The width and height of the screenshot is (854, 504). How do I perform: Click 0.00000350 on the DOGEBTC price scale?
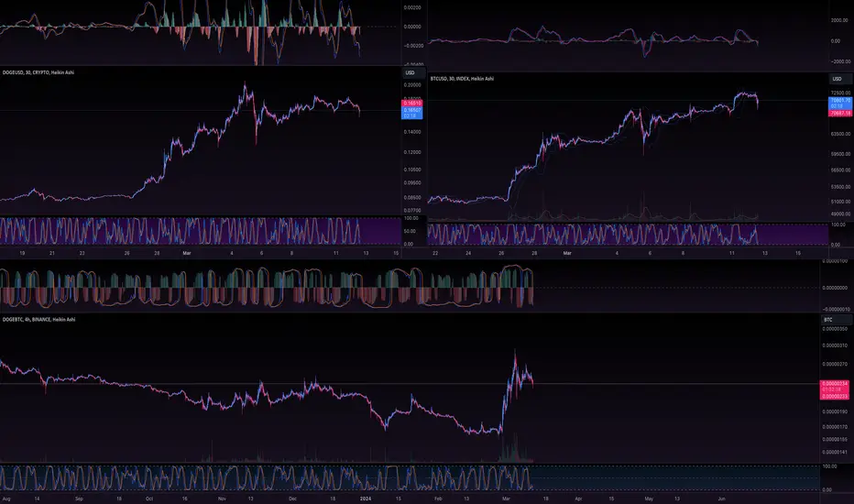point(835,329)
